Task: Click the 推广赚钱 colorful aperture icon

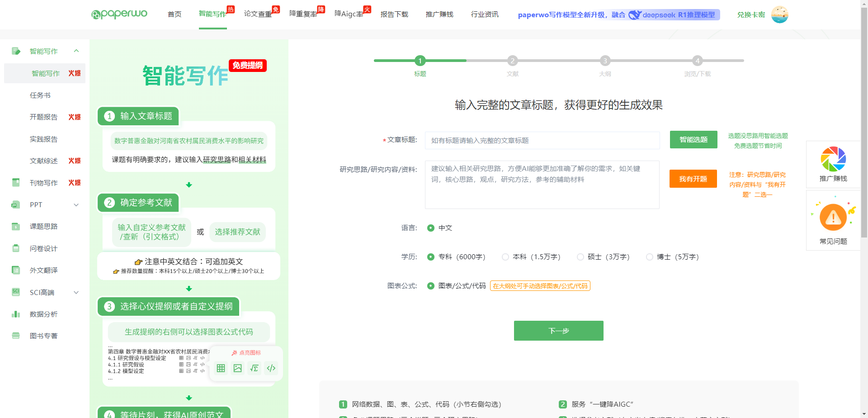Action: click(833, 159)
